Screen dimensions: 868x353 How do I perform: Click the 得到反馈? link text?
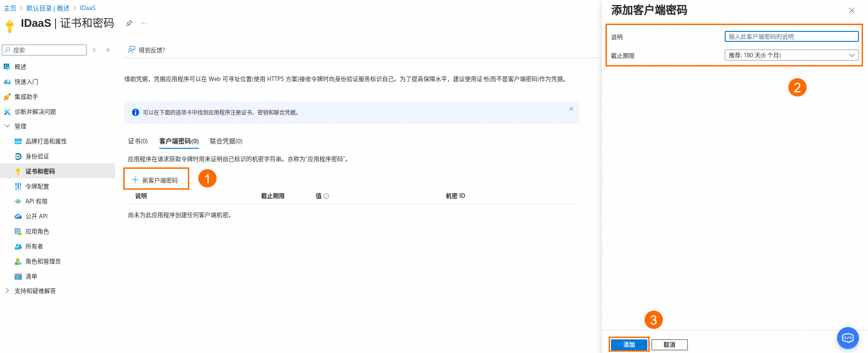pyautogui.click(x=152, y=50)
